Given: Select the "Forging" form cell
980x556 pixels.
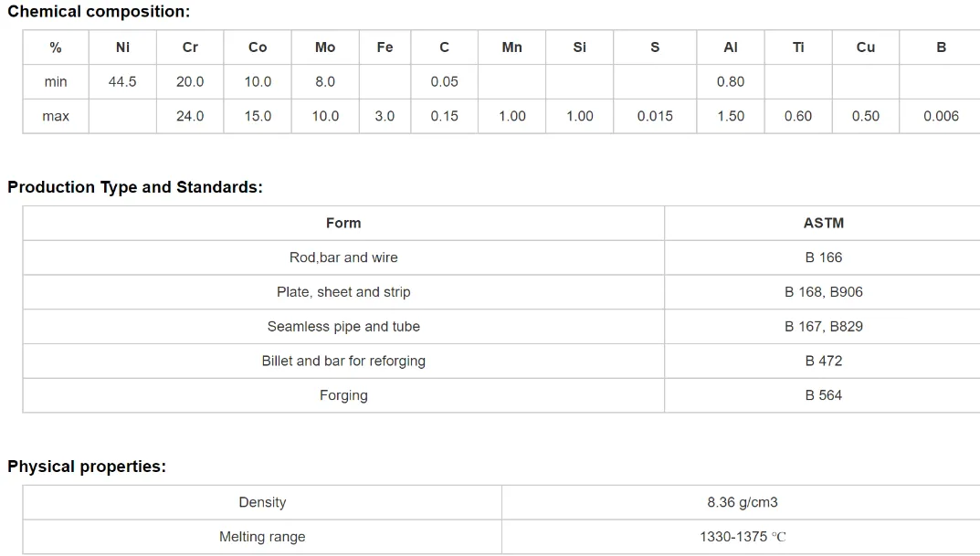Looking at the screenshot, I should (x=343, y=395).
